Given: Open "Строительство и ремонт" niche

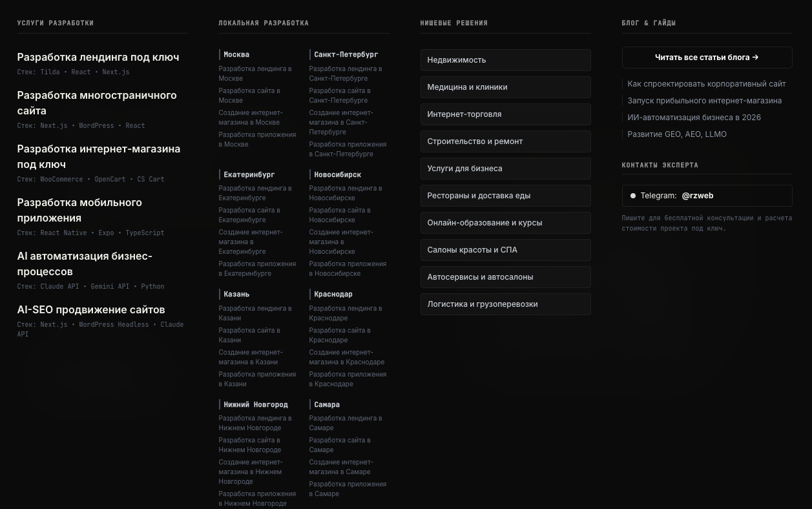Looking at the screenshot, I should click(x=505, y=141).
